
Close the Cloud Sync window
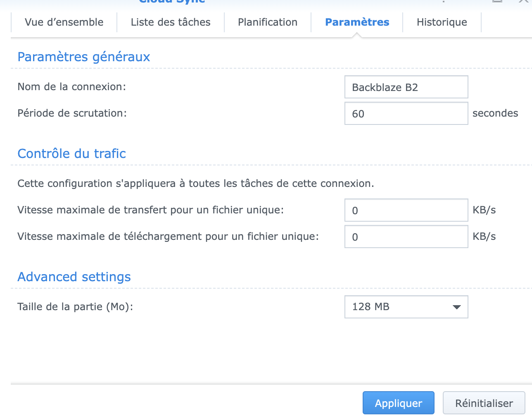524,1
